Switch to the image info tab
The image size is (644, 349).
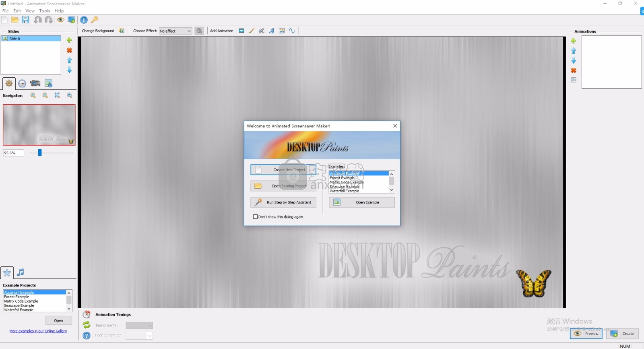(48, 83)
